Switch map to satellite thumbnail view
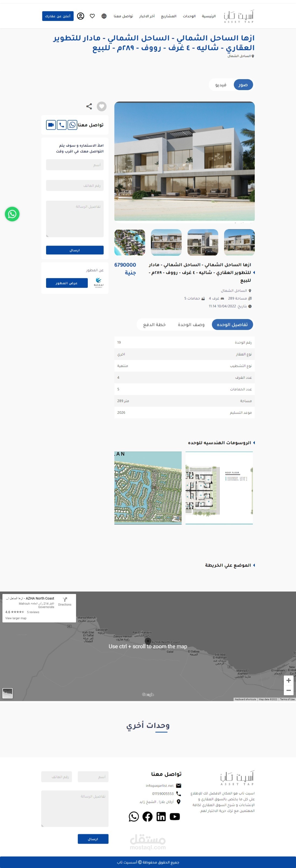This screenshot has height=868, width=296. (8, 693)
